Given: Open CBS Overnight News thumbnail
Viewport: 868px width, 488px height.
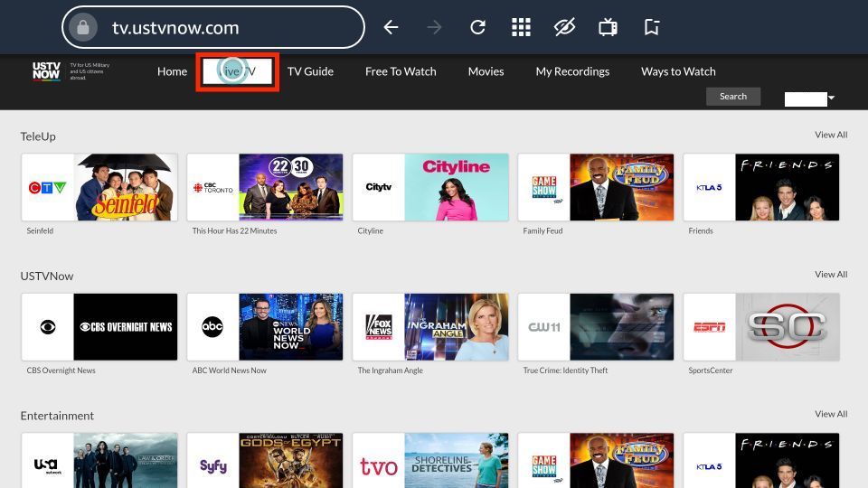Looking at the screenshot, I should [x=126, y=326].
